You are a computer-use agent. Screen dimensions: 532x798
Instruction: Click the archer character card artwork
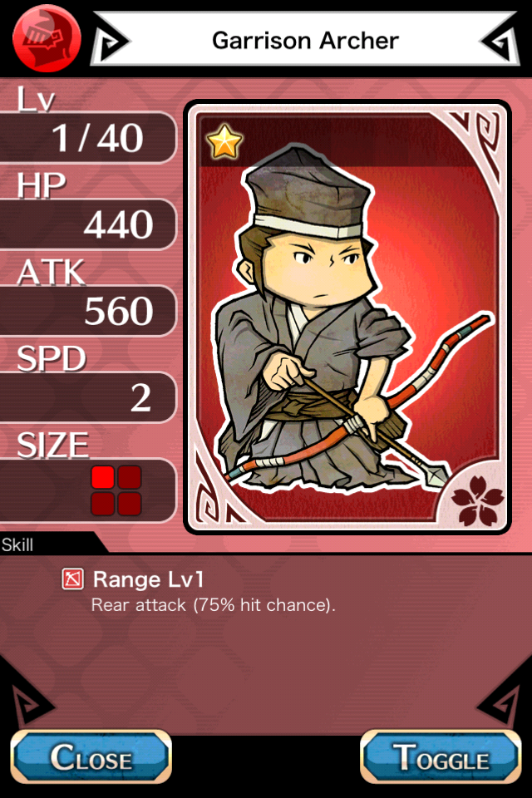point(347,317)
